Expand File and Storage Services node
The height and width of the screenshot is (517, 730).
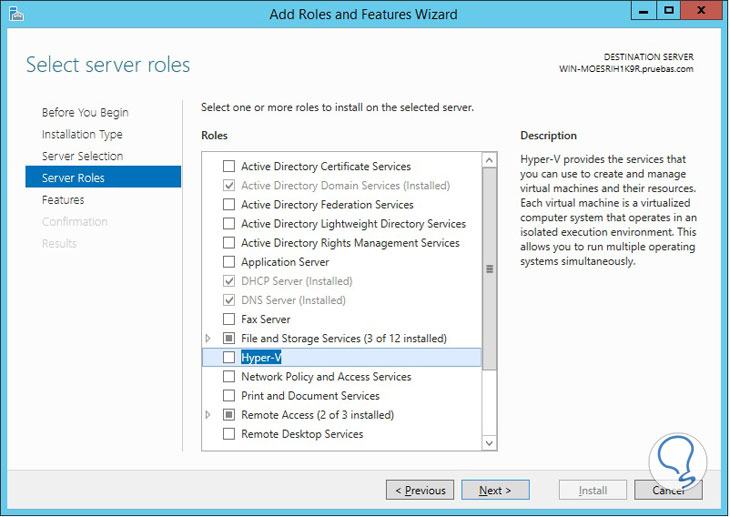(x=208, y=339)
